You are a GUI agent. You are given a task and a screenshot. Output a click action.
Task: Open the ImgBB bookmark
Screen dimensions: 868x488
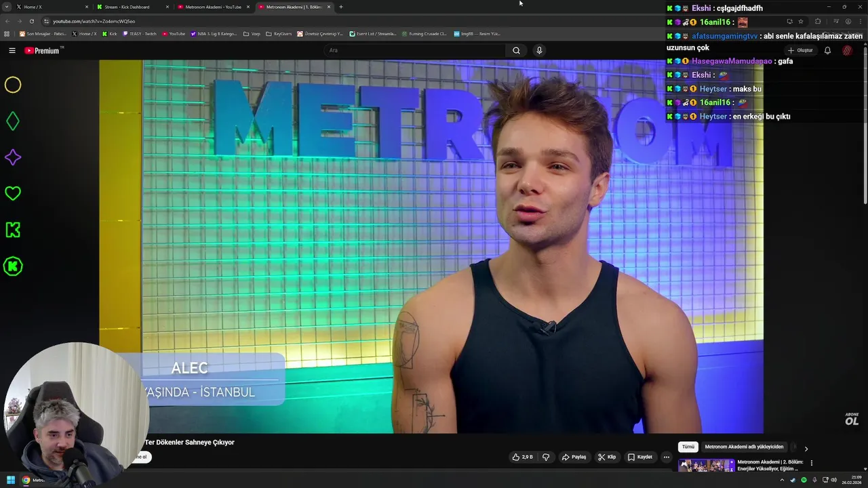(x=477, y=33)
